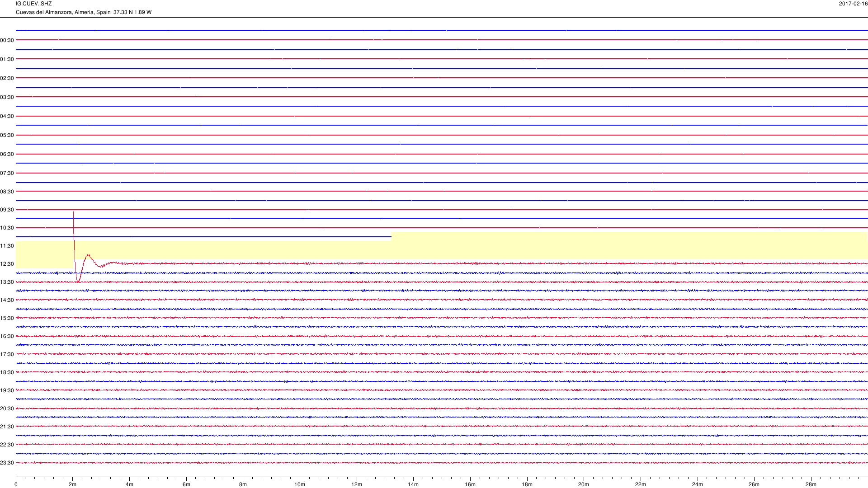868x488 pixels.
Task: Click the end of the truncated blue 11:00 trace
Action: [391, 237]
